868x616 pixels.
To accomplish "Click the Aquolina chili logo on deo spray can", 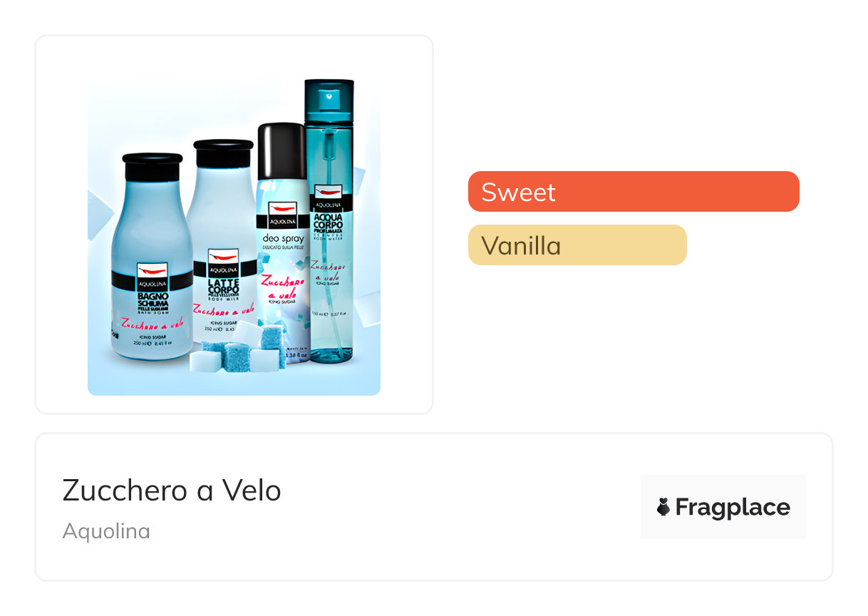I will tap(281, 210).
